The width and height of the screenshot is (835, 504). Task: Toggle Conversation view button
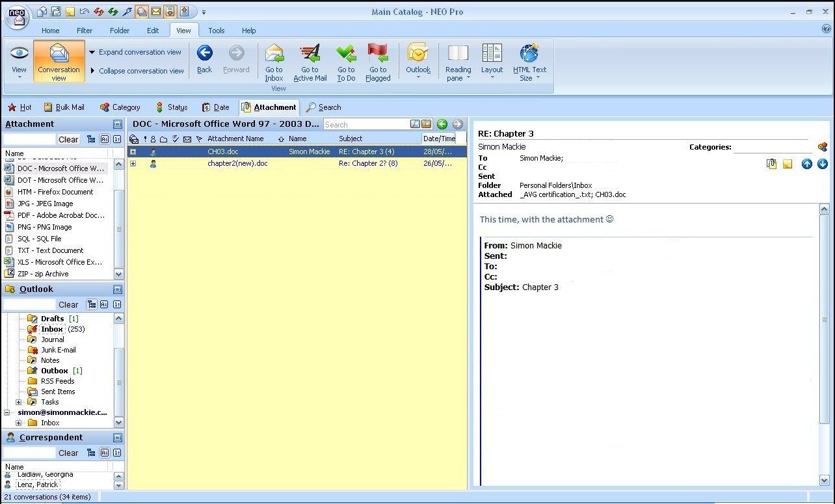pos(59,62)
